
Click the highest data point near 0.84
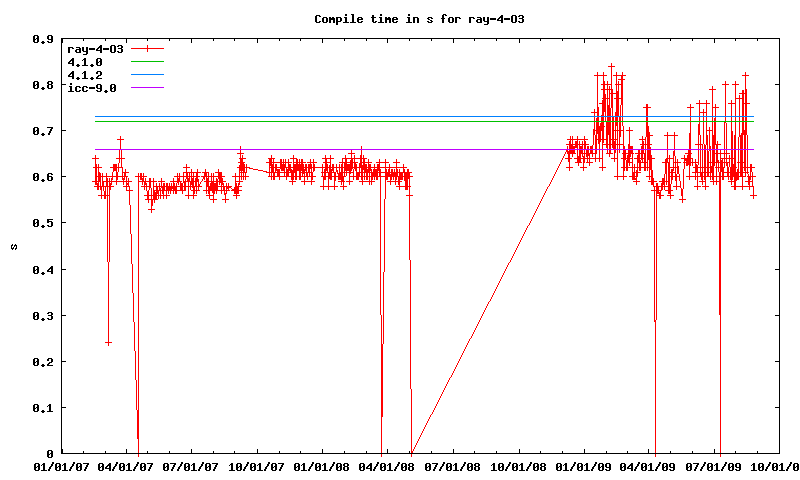611,67
